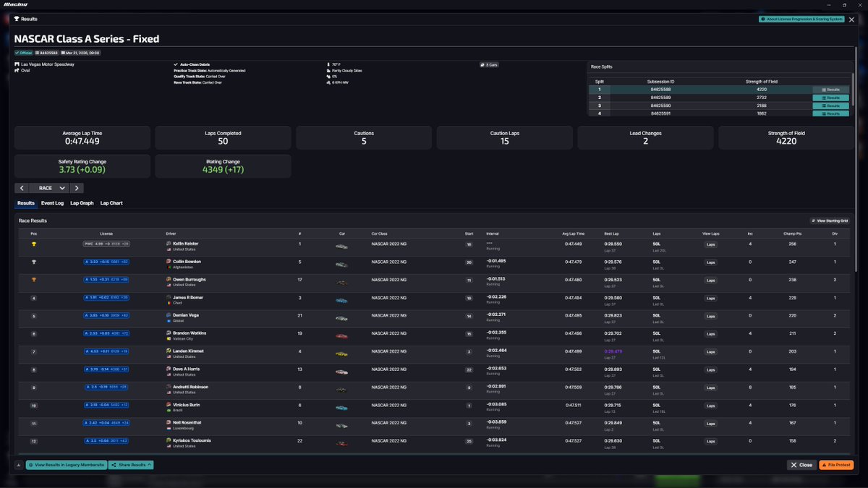Click Collin Bowden's silver trophy icon
The image size is (868, 488).
pyautogui.click(x=33, y=262)
